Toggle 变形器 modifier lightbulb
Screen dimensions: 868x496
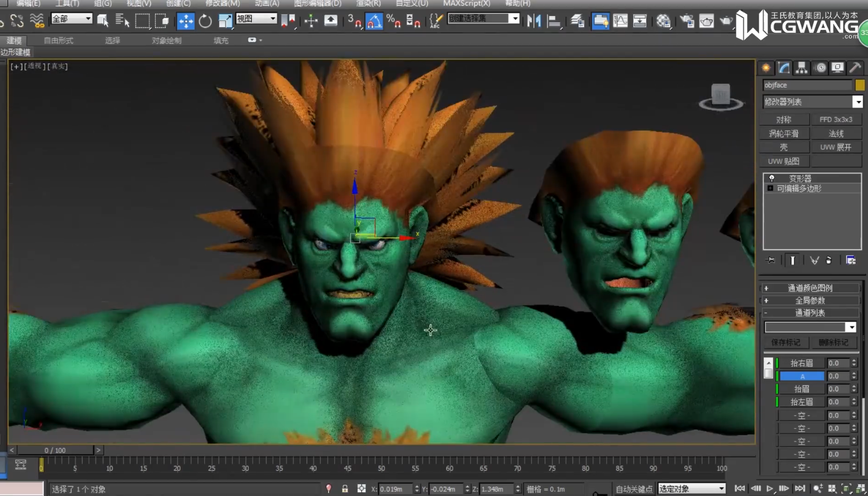(772, 178)
